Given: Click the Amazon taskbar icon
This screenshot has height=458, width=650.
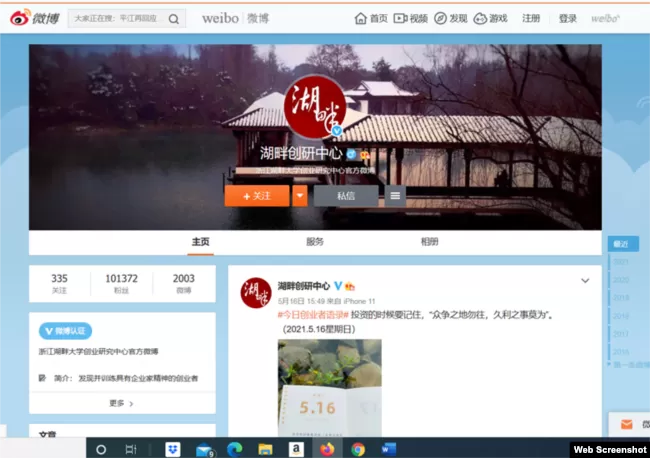Looking at the screenshot, I should (x=296, y=449).
